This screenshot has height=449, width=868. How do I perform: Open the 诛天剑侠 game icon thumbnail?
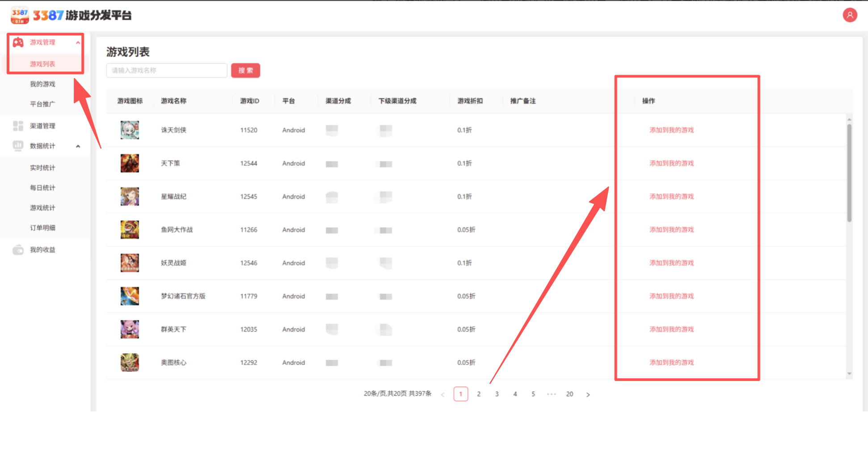click(130, 130)
